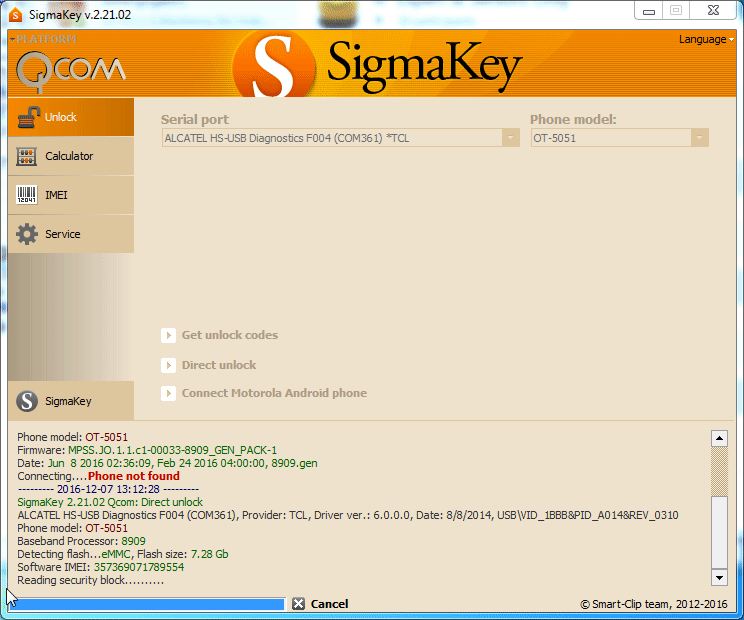Click the timestamp 2016-12-07 13:12:28 line
This screenshot has height=620, width=744.
108,489
